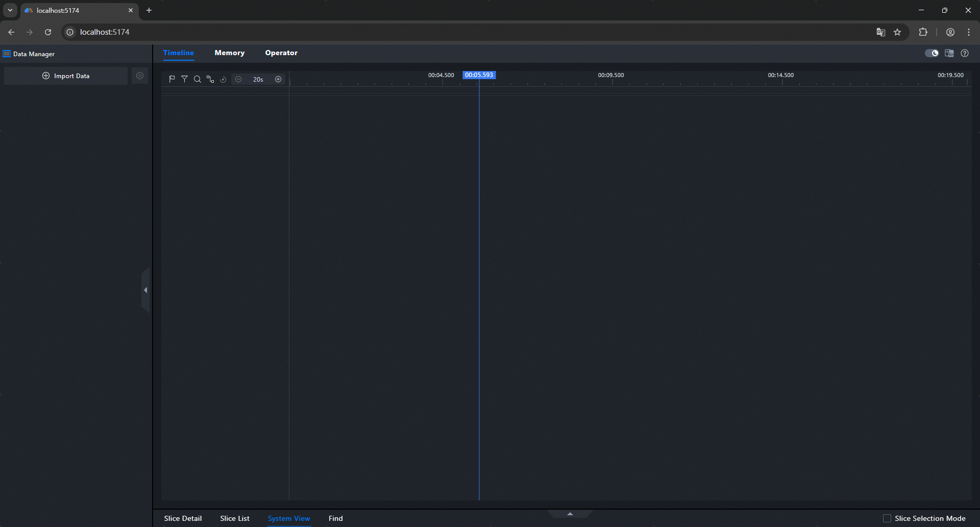Open the help question mark icon
The width and height of the screenshot is (980, 527).
(965, 53)
